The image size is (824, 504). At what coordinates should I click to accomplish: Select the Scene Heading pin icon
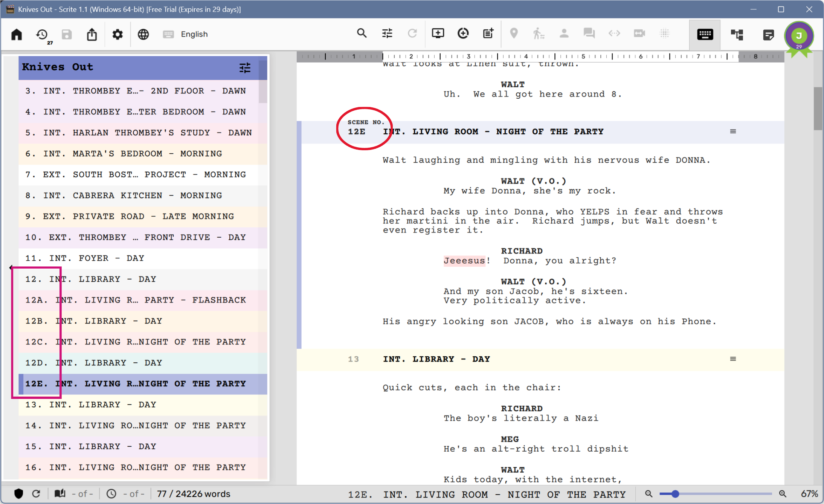[514, 33]
